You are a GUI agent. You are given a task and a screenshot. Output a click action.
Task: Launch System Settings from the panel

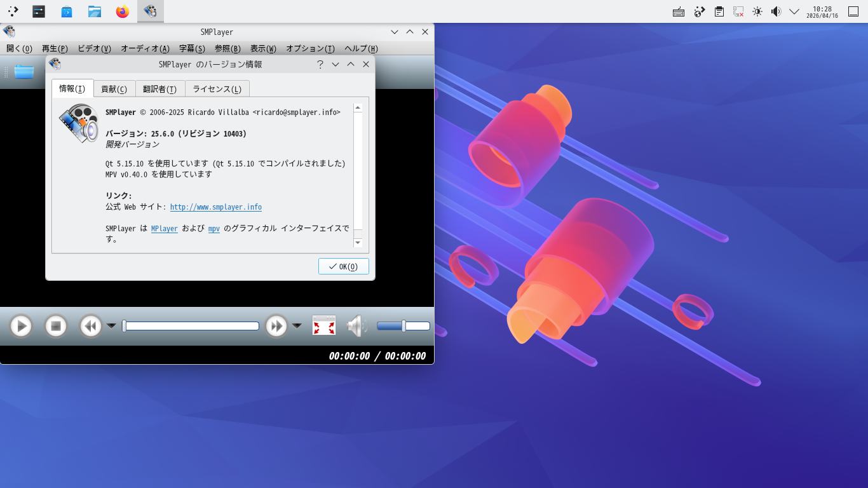(x=39, y=11)
